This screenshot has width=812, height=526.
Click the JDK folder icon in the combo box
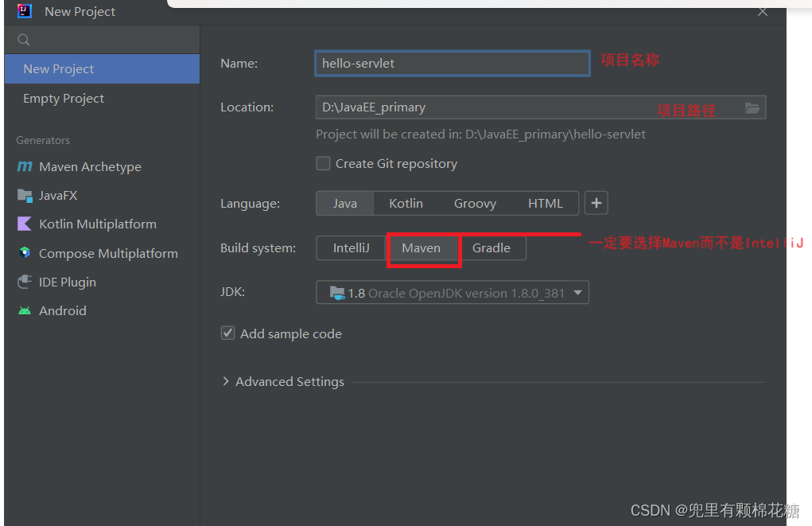coord(337,294)
